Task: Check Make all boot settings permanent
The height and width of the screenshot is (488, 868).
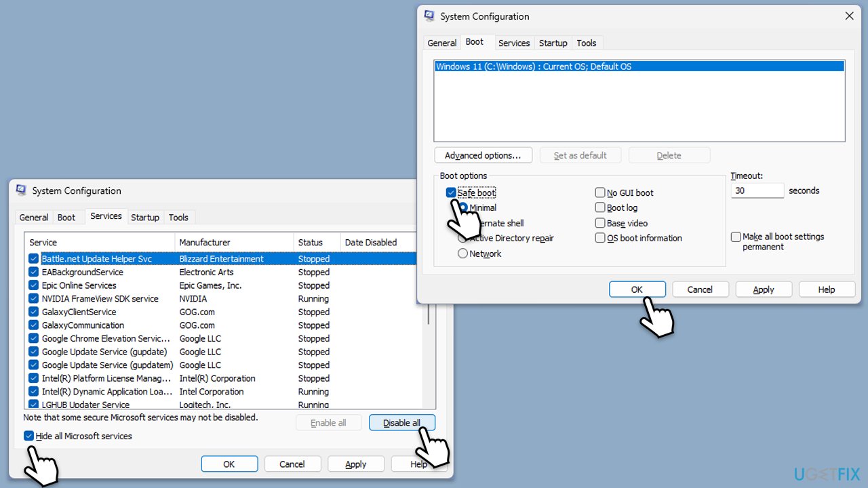Action: tap(736, 237)
